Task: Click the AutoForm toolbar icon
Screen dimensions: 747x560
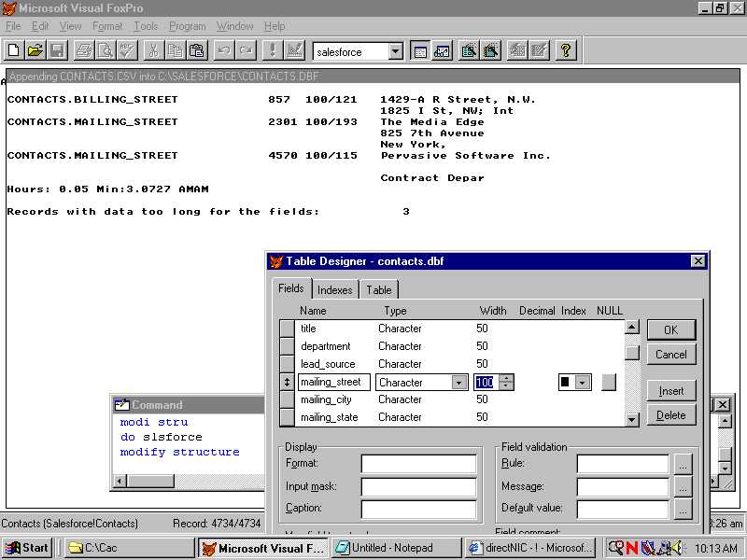Action: (517, 50)
